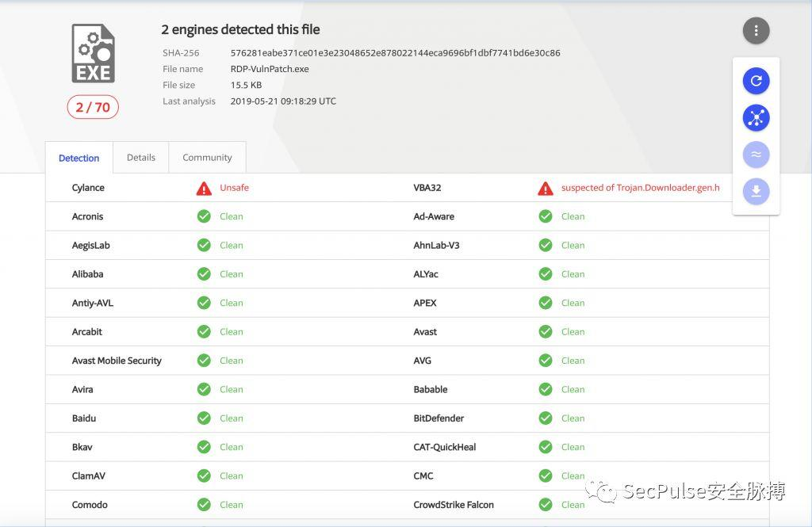Click the green check icon for Ad-Aware
Viewport: 812px width, 527px height.
546,216
